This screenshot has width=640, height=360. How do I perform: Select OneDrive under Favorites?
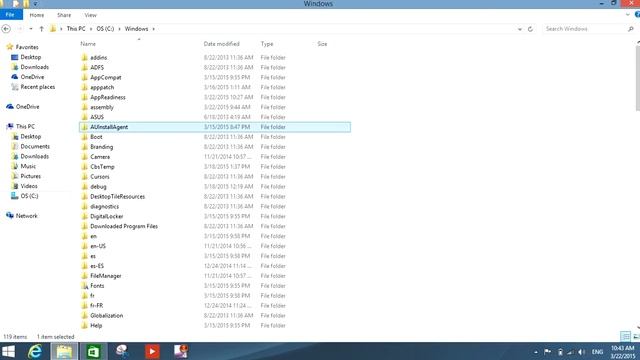32,77
